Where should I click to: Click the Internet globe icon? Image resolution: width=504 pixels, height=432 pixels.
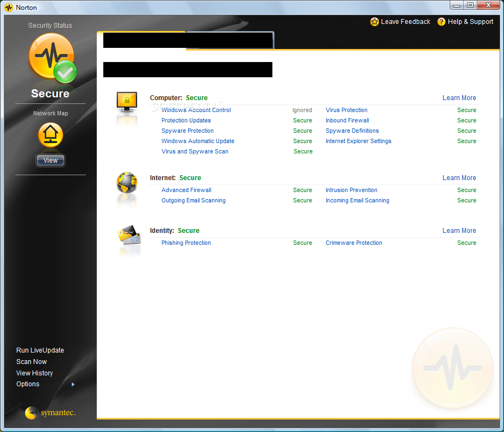coord(127,182)
